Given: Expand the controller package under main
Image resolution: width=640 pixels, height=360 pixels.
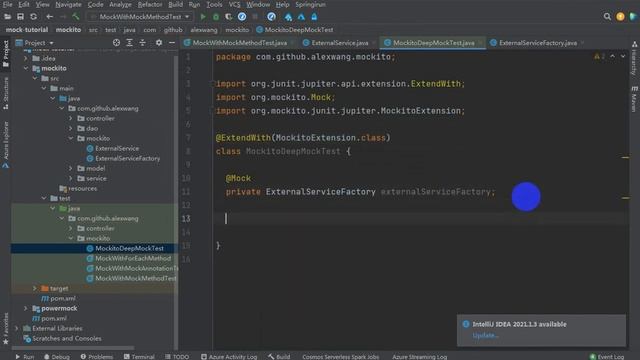Looking at the screenshot, I should coord(71,118).
